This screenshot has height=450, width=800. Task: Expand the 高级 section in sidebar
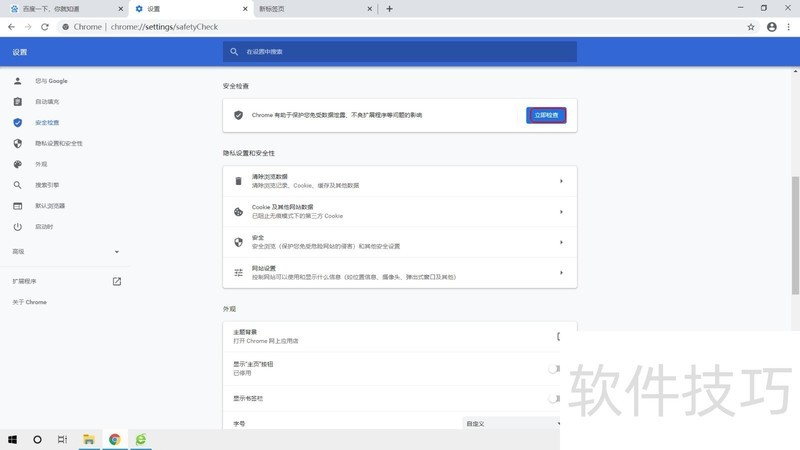(65, 252)
